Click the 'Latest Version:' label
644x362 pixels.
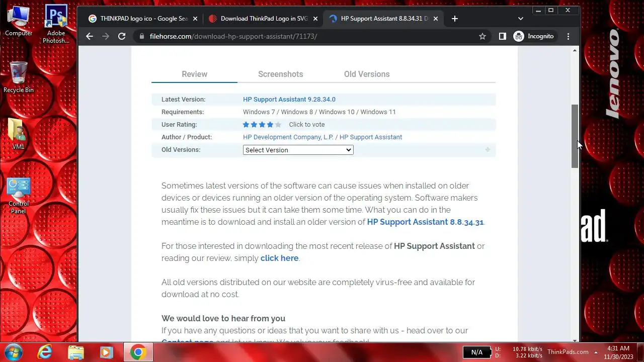pos(183,100)
